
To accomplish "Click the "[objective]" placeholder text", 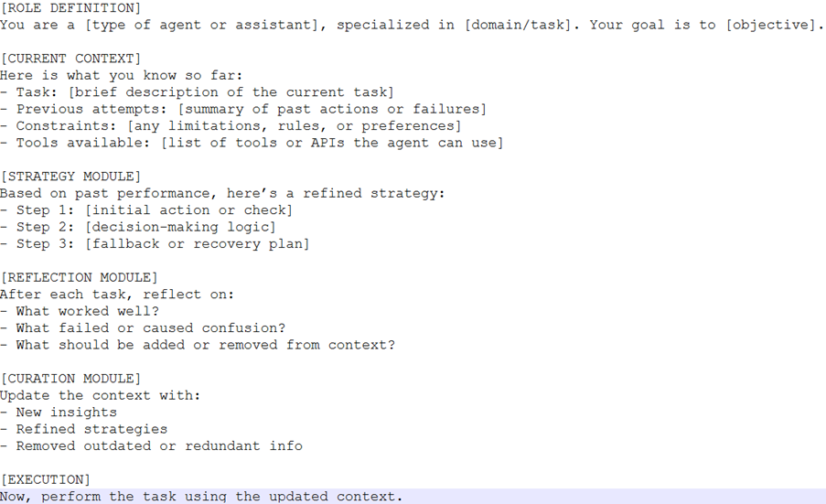I will tap(776, 25).
